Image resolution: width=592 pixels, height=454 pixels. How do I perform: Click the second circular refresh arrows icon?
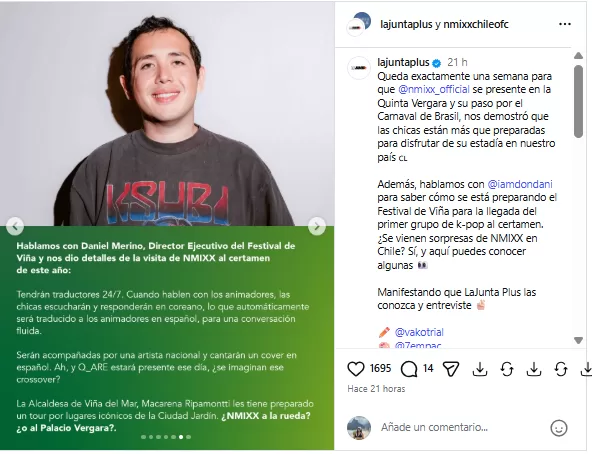click(x=561, y=369)
